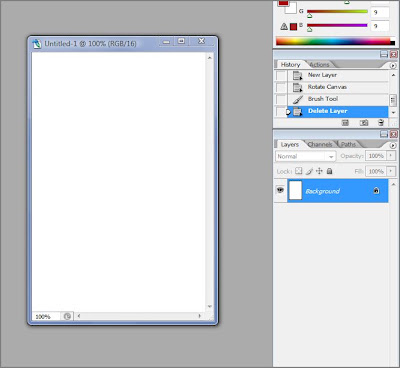Switch to the Channels tab
This screenshot has height=368, width=400.
320,144
